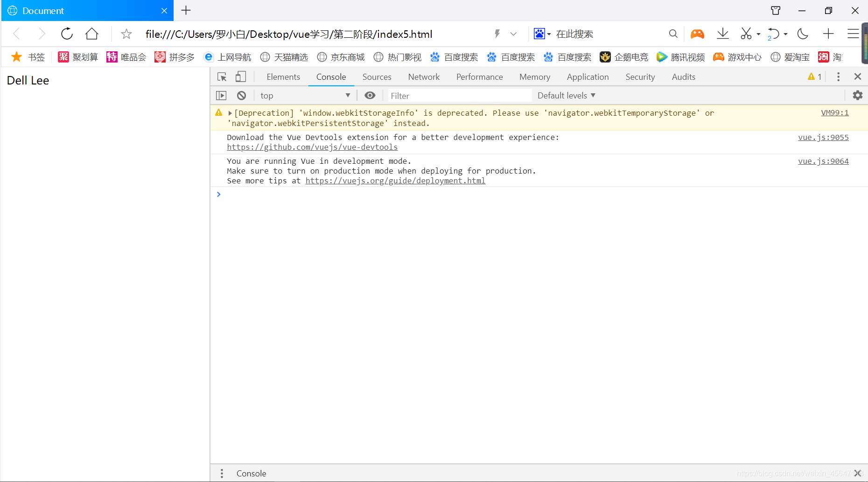868x482 pixels.
Task: Switch to the Sources tab
Action: click(377, 77)
